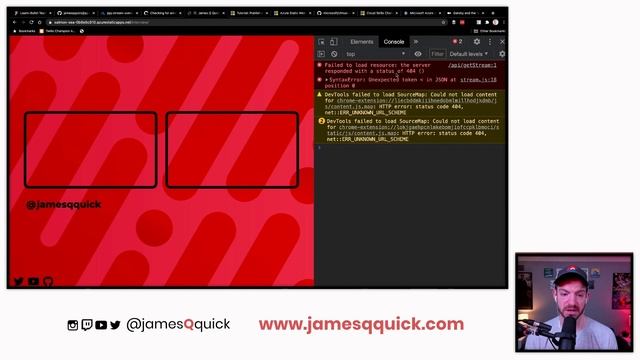
Task: Open the DevTools three-dot customize menu
Action: pyautogui.click(x=490, y=42)
